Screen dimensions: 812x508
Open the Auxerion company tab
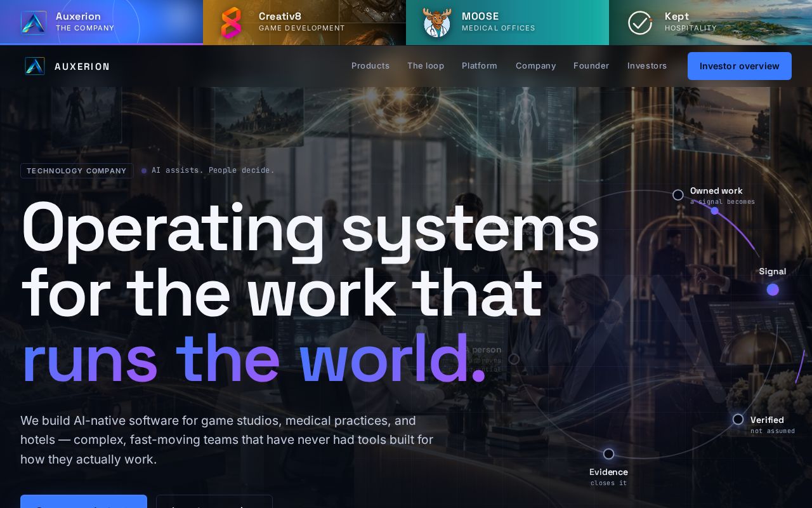click(101, 22)
